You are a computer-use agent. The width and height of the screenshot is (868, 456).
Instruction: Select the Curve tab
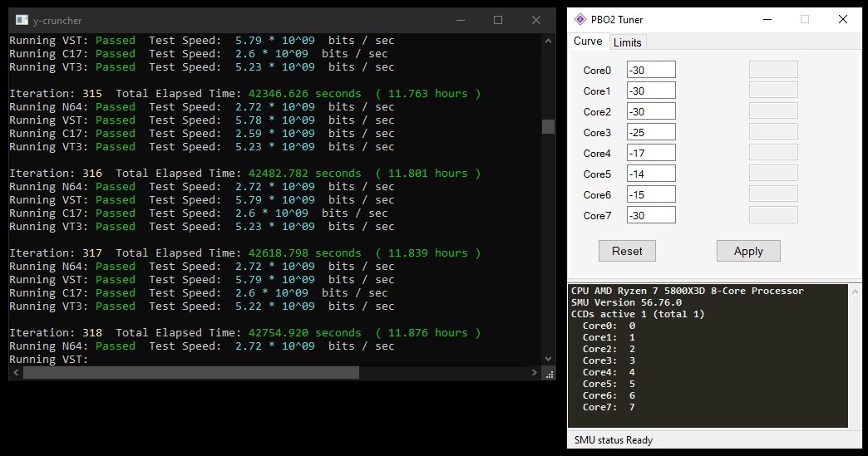point(588,42)
